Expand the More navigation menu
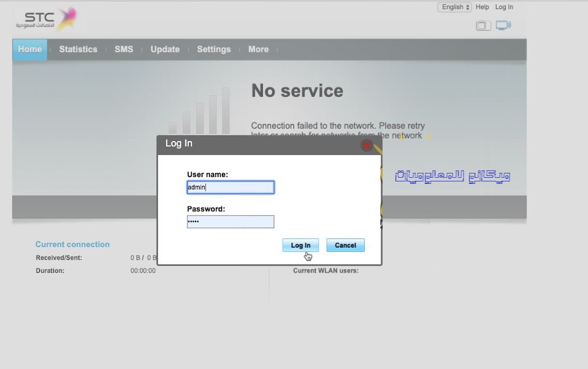 (x=258, y=49)
